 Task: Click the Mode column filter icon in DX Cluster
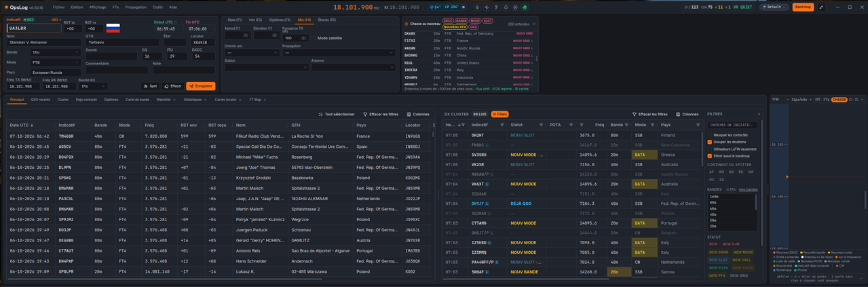coord(654,125)
